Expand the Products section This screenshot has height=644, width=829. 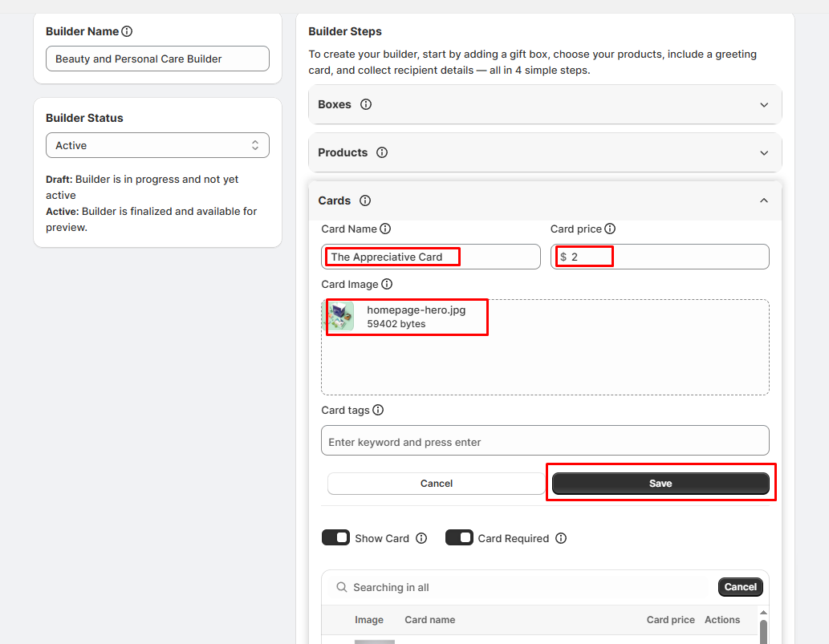tap(764, 153)
